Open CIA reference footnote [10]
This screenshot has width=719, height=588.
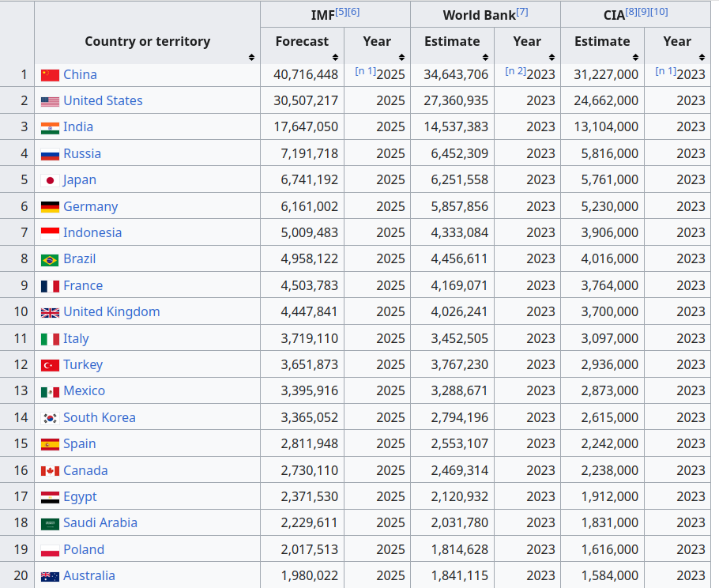coord(659,12)
